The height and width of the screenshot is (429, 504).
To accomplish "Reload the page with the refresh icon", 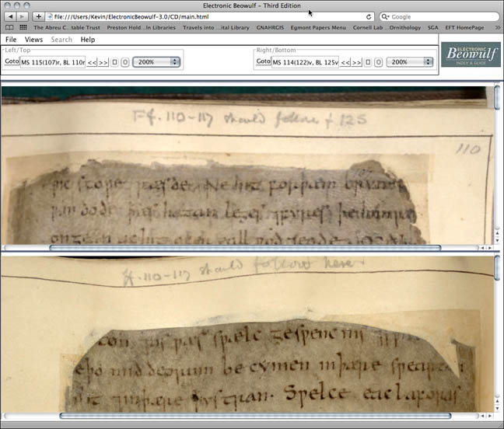I will pyautogui.click(x=370, y=16).
